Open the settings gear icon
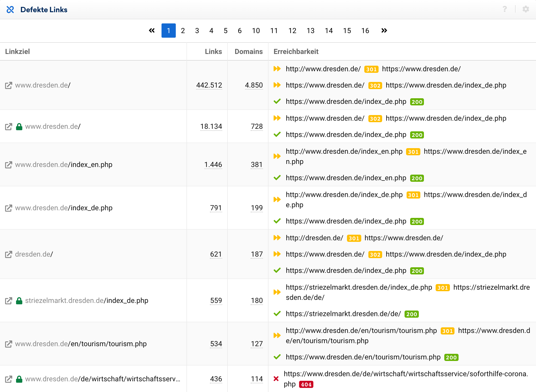This screenshot has width=536, height=392. (526, 9)
